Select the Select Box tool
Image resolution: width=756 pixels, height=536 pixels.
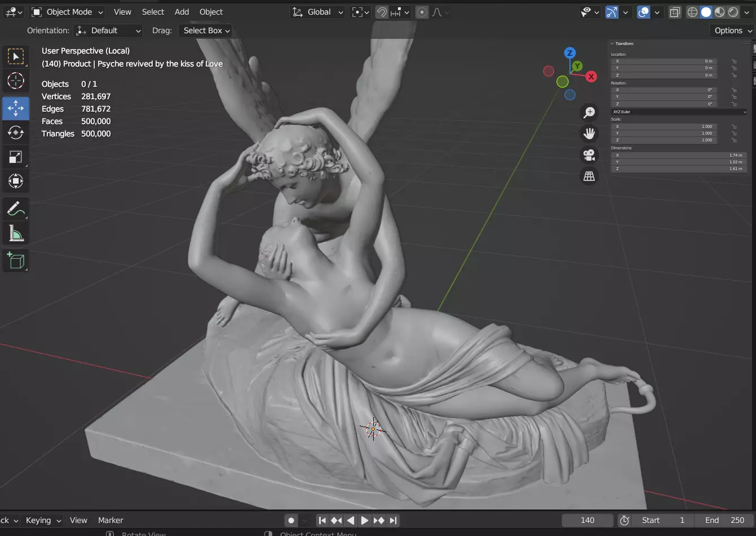coord(16,56)
